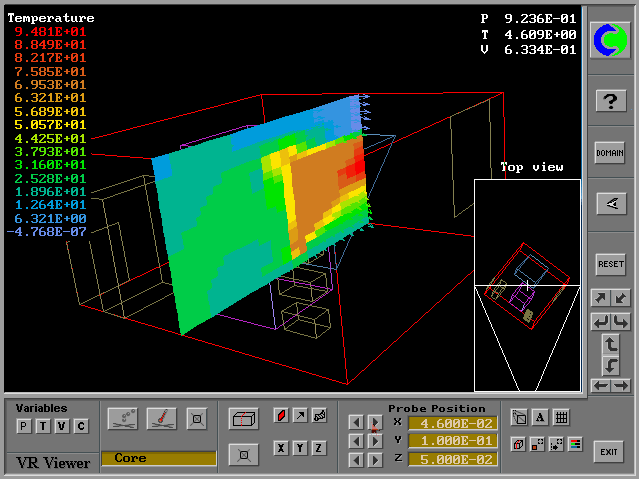Click the EXIT button
The image size is (639, 479).
[608, 452]
